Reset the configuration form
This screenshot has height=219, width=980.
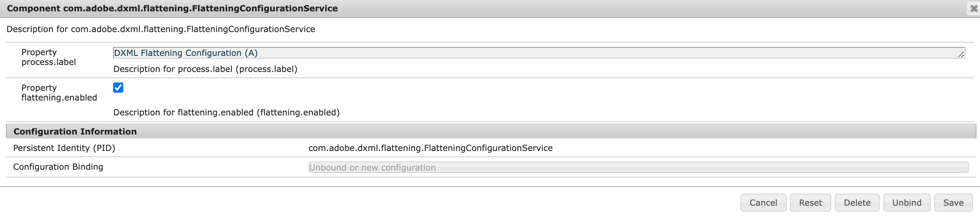[x=810, y=203]
